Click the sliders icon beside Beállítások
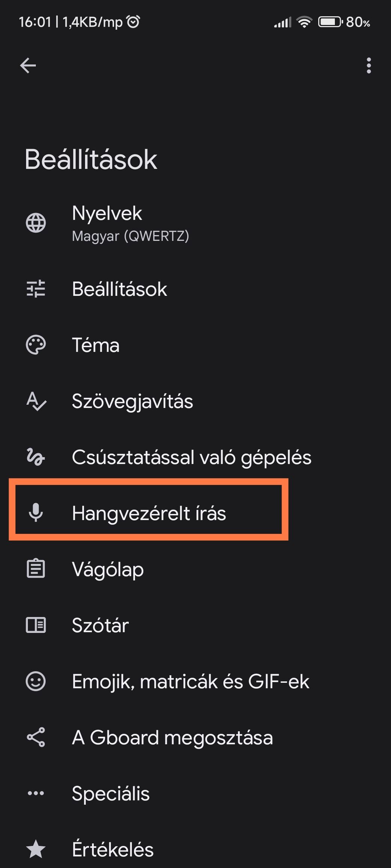The width and height of the screenshot is (391, 868). [x=36, y=289]
